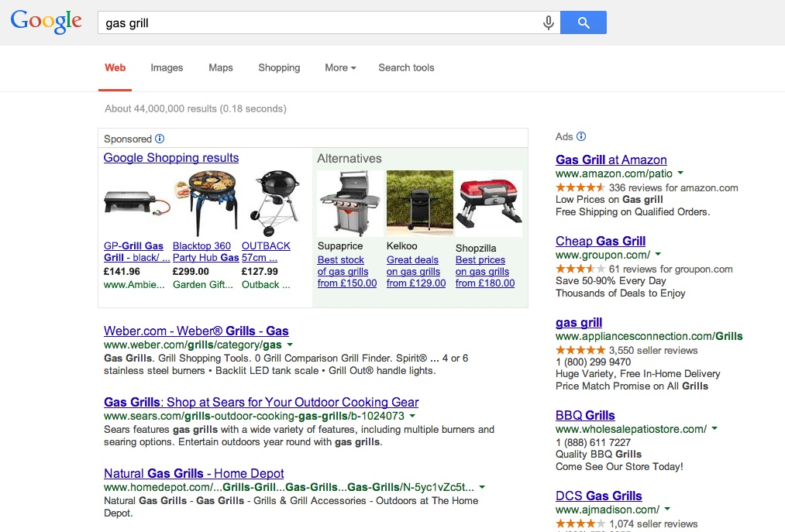Open the Natural Gas Grills Home Depot result
The width and height of the screenshot is (785, 532).
[194, 473]
